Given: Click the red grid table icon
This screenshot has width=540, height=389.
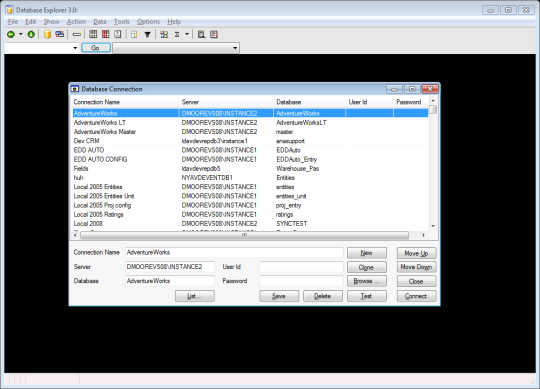Looking at the screenshot, I should 105,34.
